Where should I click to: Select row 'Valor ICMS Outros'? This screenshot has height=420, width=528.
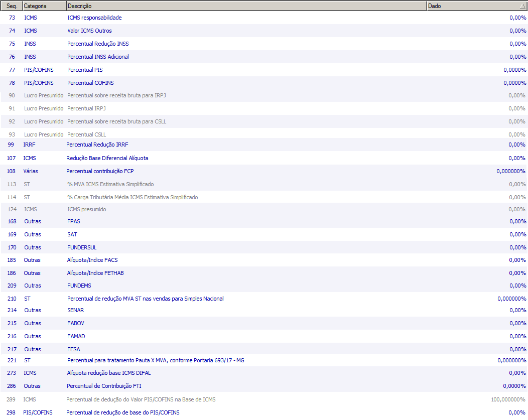264,31
